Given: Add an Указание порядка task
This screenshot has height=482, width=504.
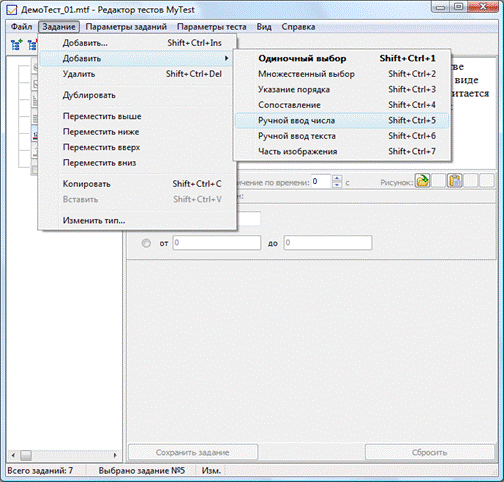Looking at the screenshot, I should point(342,89).
